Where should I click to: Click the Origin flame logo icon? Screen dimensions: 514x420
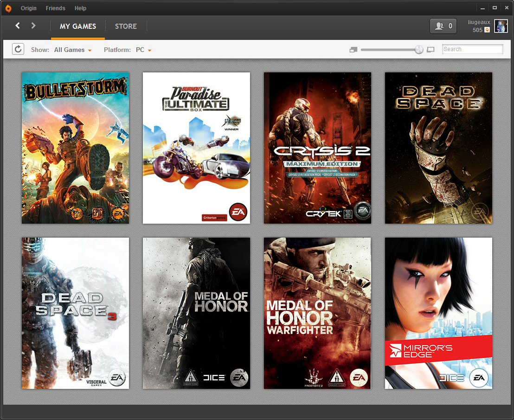pos(8,8)
